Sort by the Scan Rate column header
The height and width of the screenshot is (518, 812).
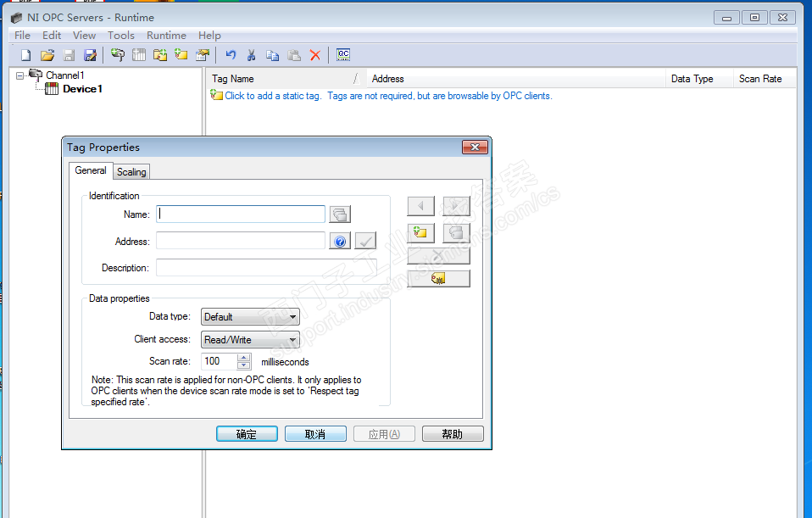pos(765,79)
